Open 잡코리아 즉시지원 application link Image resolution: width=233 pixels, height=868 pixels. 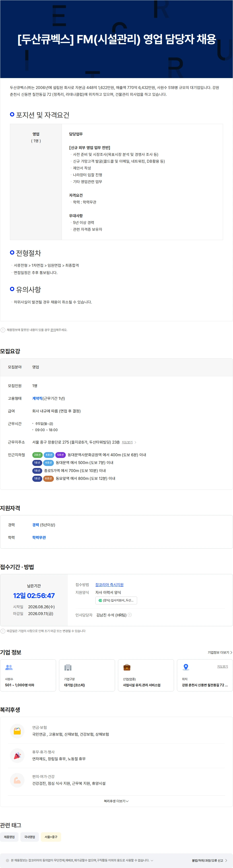tap(109, 585)
